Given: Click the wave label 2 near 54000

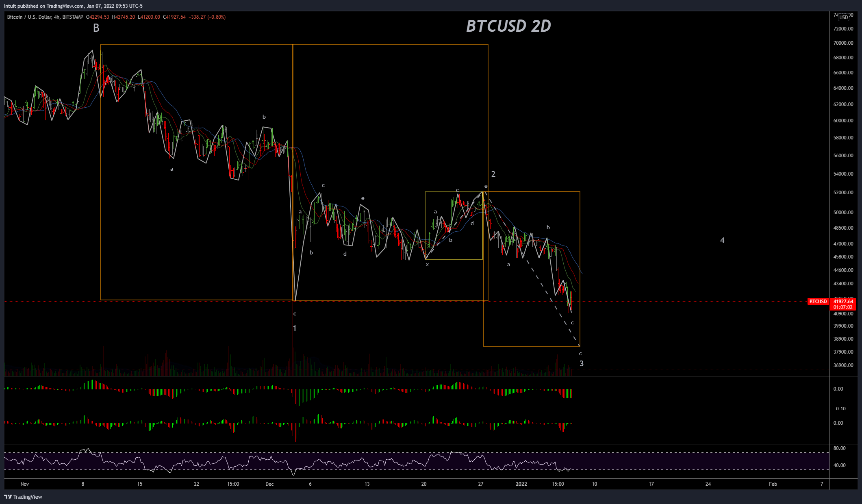Looking at the screenshot, I should pyautogui.click(x=493, y=174).
